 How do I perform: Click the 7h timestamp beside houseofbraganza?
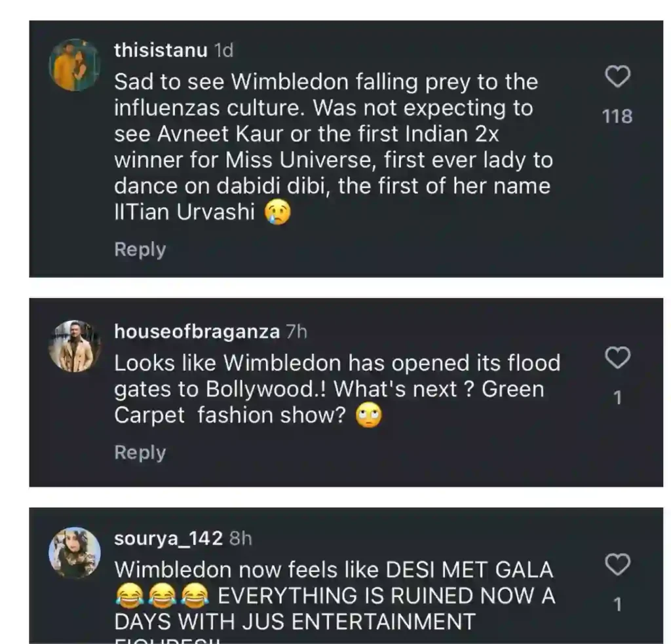[296, 331]
